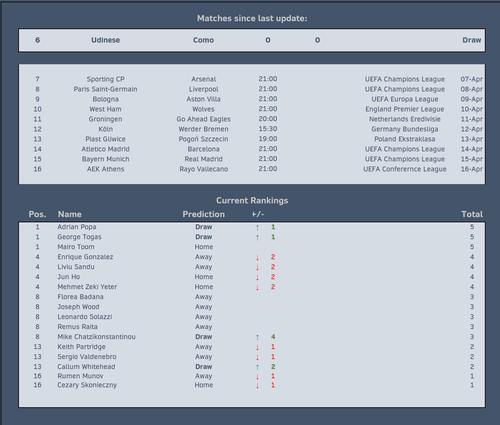The height and width of the screenshot is (425, 500).
Task: Click Callum Whitehead in rankings
Action: pyautogui.click(x=86, y=367)
